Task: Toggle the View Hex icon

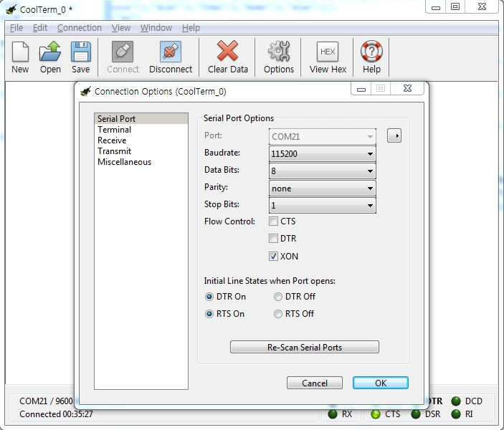Action: pyautogui.click(x=328, y=52)
